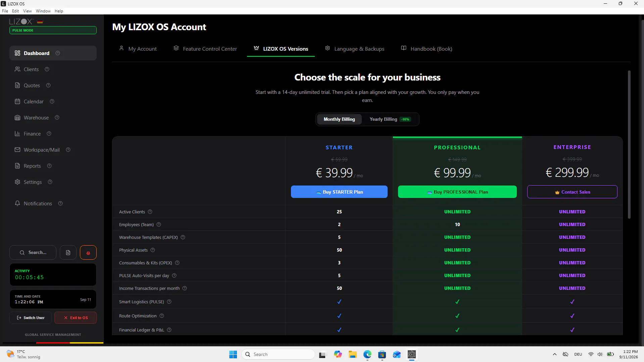Screen dimensions: 644x362
Task: Click the info icon next to Physical Assets
Action: coord(153,250)
